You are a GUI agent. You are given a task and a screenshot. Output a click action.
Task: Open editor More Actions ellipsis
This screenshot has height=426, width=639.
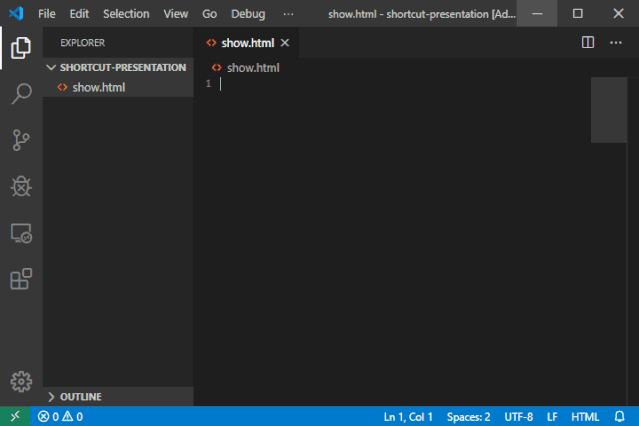[x=616, y=42]
